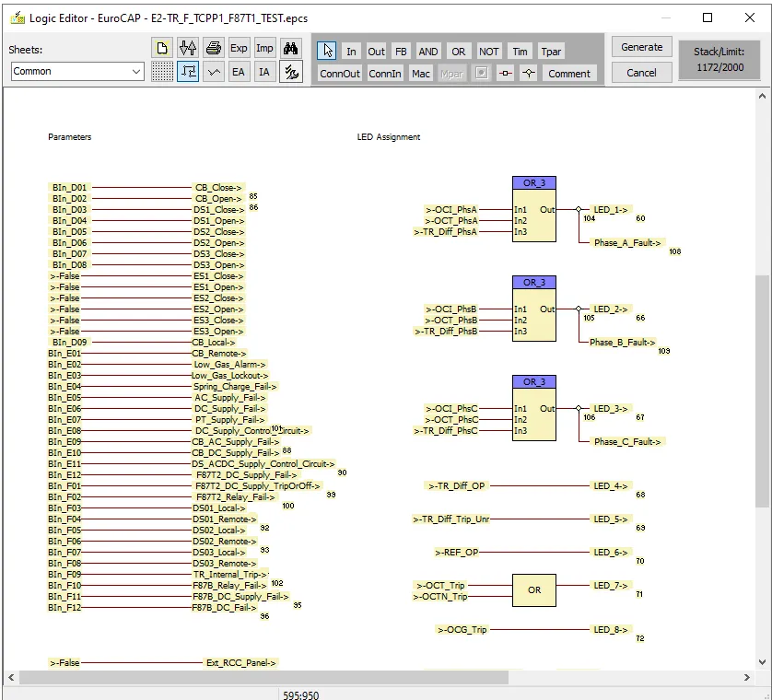Click the printer icon
Viewport: 772px width, 700px height.
[x=213, y=48]
